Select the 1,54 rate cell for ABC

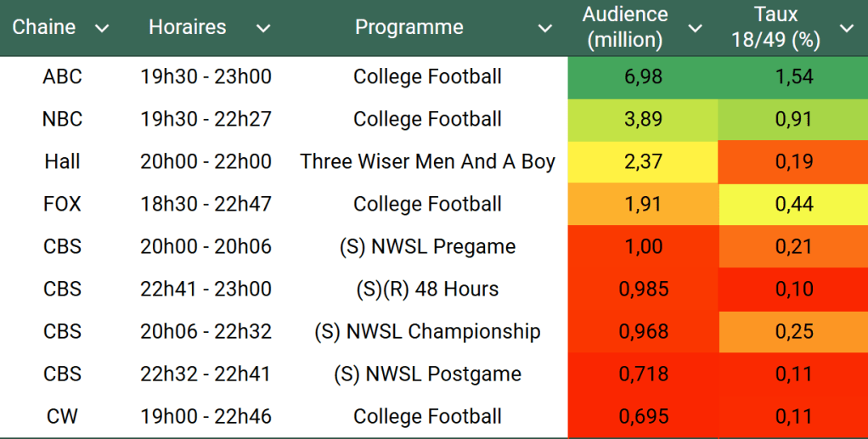pos(793,76)
